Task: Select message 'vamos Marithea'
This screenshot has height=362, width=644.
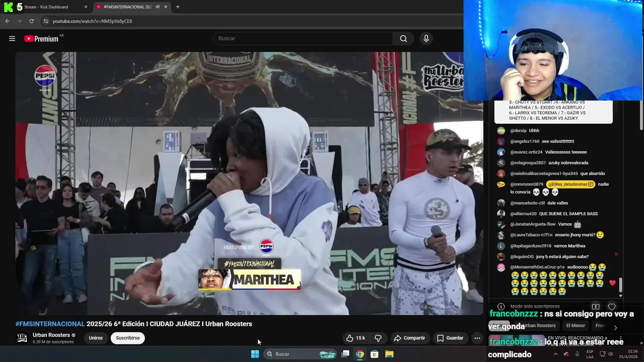Action: [x=570, y=246]
